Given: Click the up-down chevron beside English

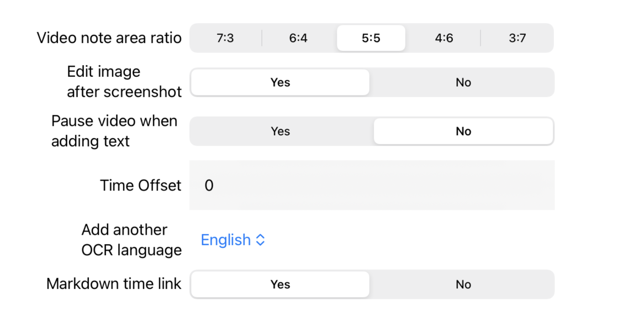Looking at the screenshot, I should (260, 240).
